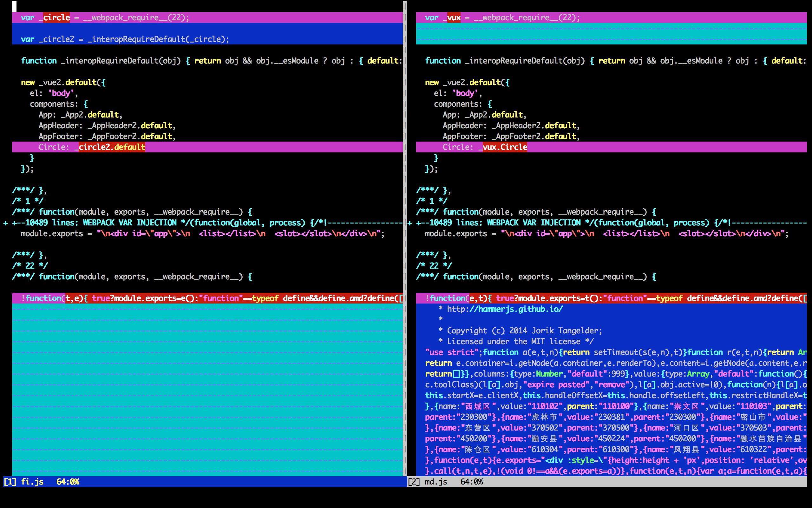This screenshot has height=508, width=812.
Task: Click '/* 22 */' comment in right pane
Action: tap(434, 266)
